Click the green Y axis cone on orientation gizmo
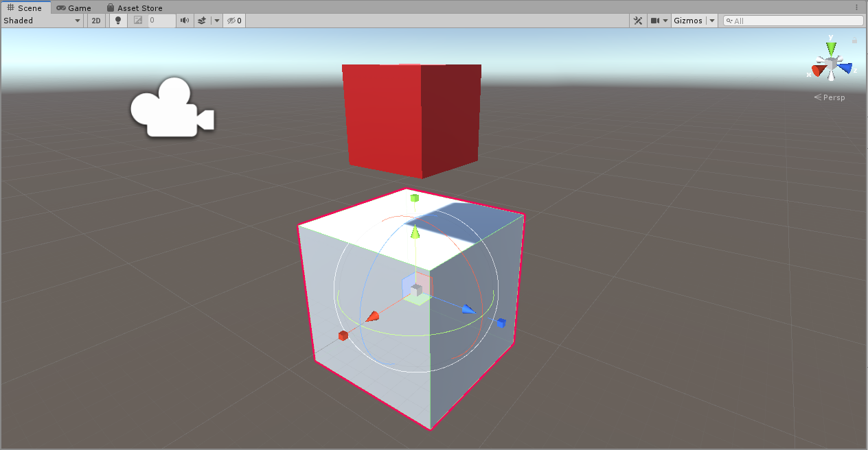868x450 pixels. pyautogui.click(x=832, y=48)
